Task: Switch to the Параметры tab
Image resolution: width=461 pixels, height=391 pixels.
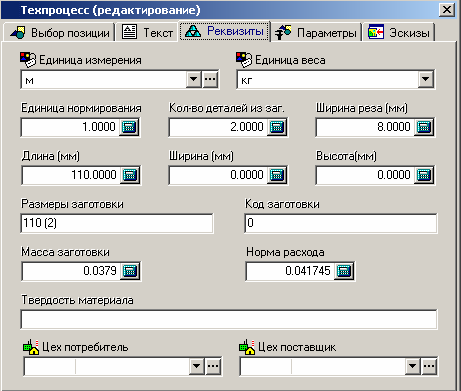Action: point(316,33)
